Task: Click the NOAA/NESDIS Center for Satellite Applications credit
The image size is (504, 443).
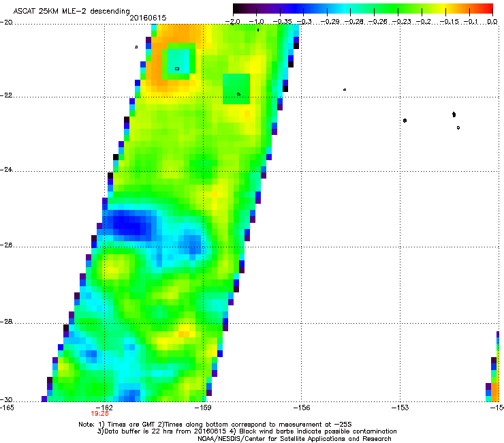Action: click(294, 439)
